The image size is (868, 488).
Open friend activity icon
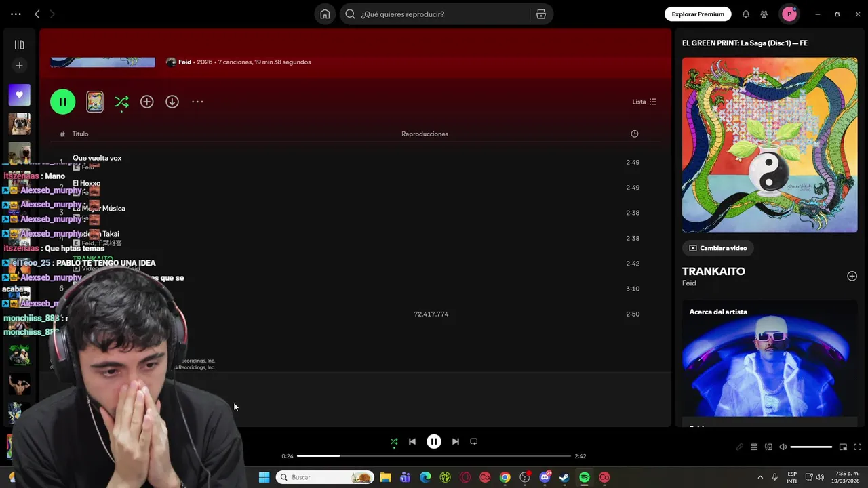click(764, 14)
